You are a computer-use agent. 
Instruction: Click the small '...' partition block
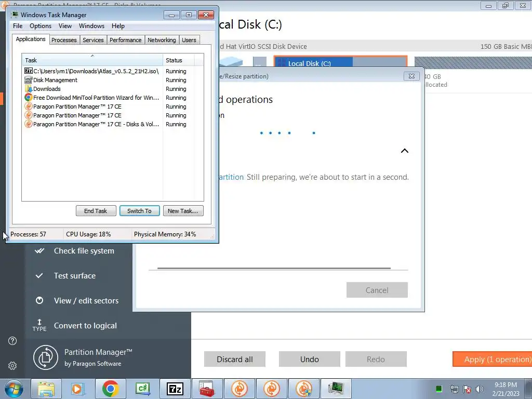259,62
